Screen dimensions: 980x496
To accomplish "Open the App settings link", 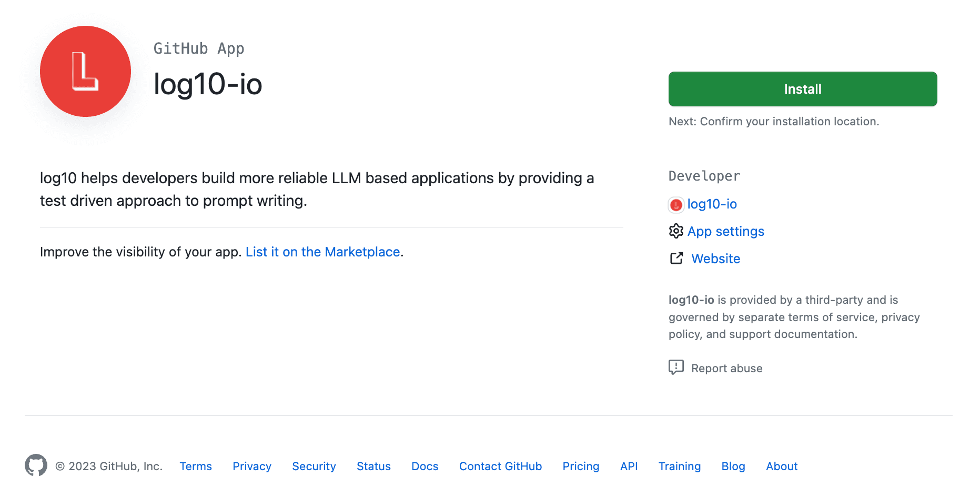I will pos(725,232).
